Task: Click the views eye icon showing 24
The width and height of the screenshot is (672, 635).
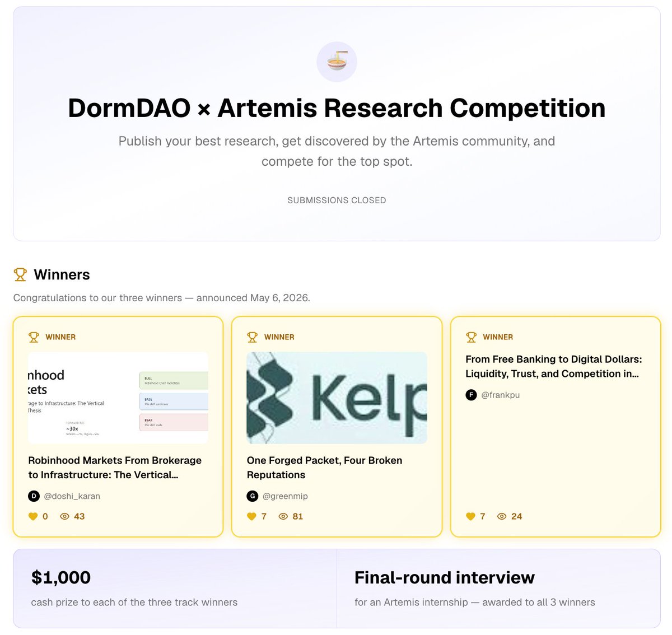Action: coord(502,516)
